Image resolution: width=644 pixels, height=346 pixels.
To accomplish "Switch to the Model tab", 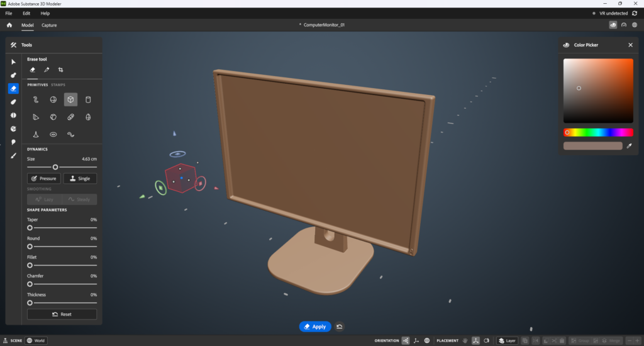I will [28, 25].
